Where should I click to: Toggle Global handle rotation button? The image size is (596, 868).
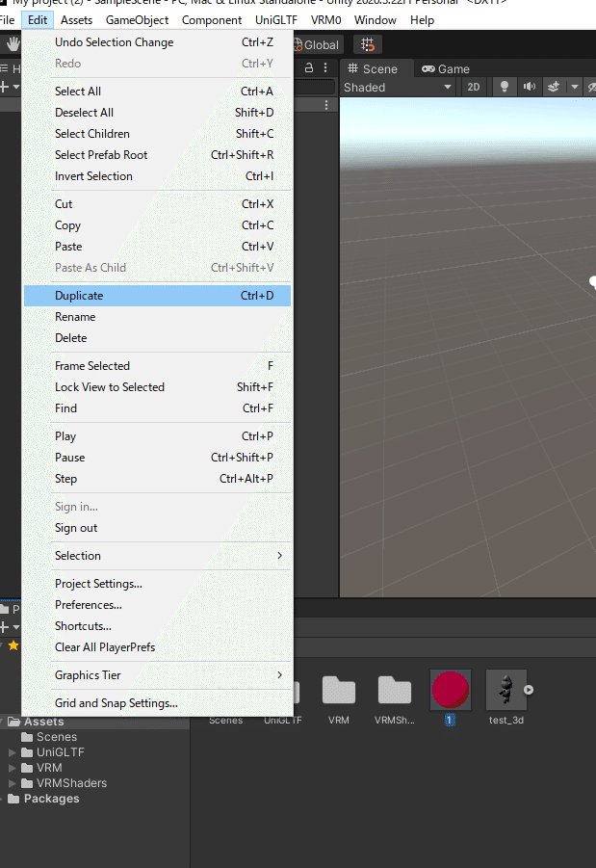click(317, 45)
